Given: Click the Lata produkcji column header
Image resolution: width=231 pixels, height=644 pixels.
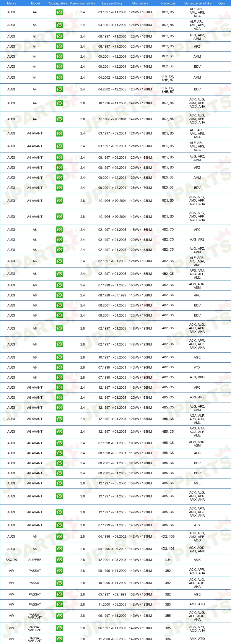Looking at the screenshot, I should click(x=112, y=3).
